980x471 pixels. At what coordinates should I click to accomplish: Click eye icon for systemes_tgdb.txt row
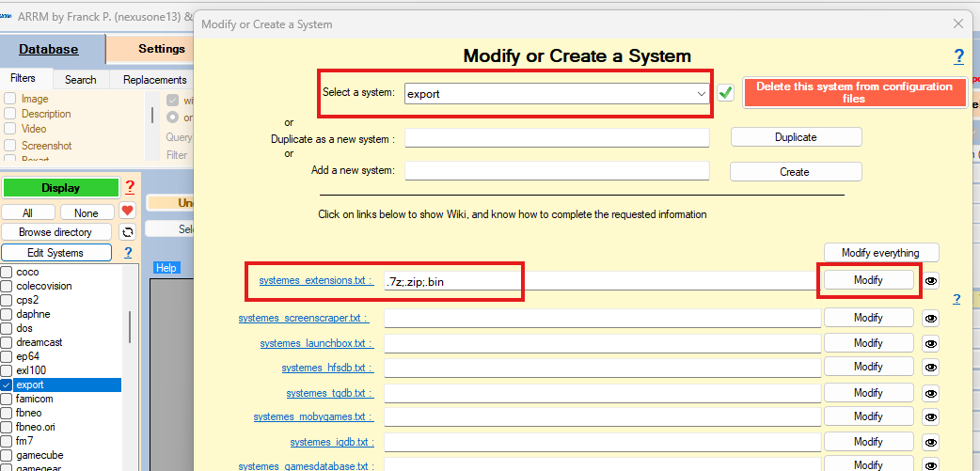931,392
